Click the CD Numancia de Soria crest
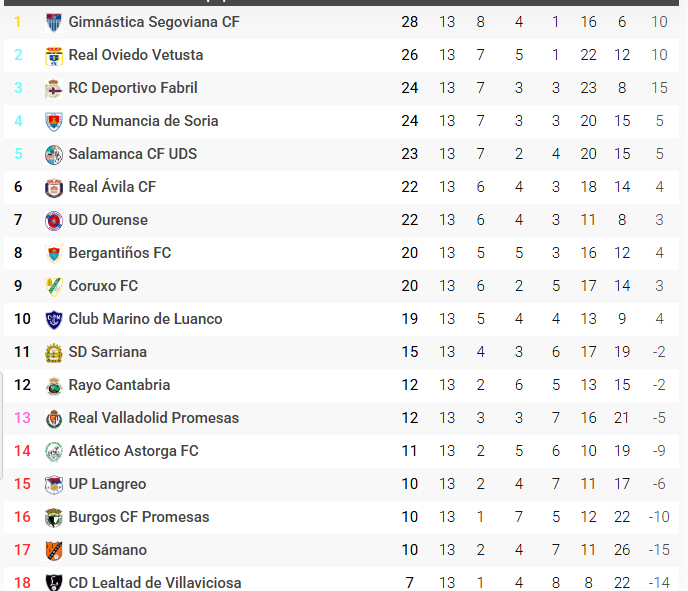The width and height of the screenshot is (688, 591). 54,122
